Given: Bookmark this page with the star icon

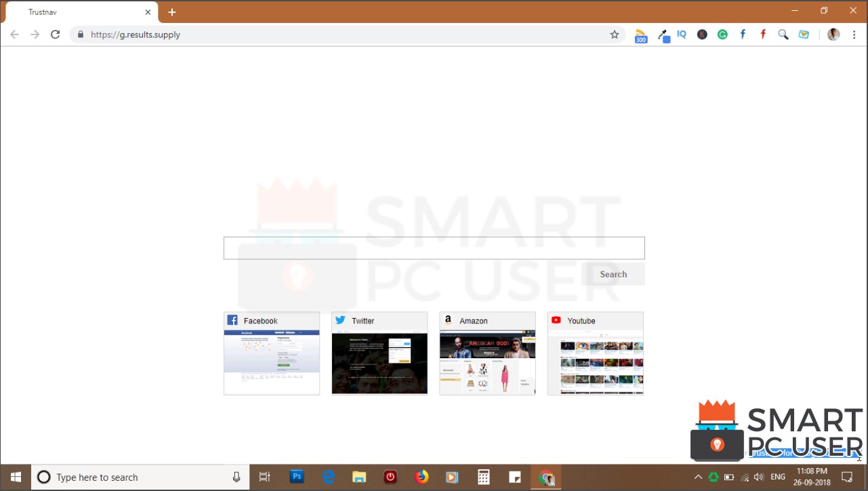Looking at the screenshot, I should point(615,35).
